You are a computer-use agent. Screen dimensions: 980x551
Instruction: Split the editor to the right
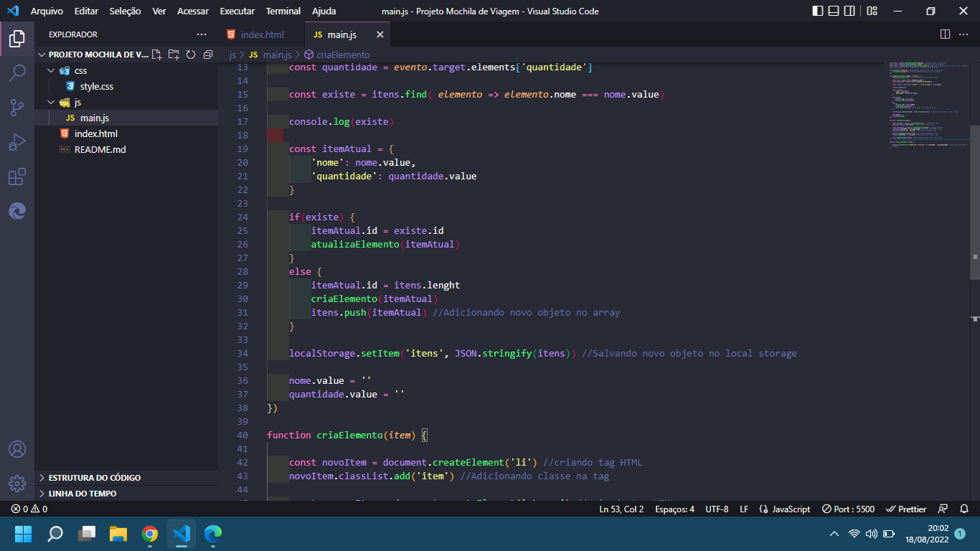click(945, 34)
